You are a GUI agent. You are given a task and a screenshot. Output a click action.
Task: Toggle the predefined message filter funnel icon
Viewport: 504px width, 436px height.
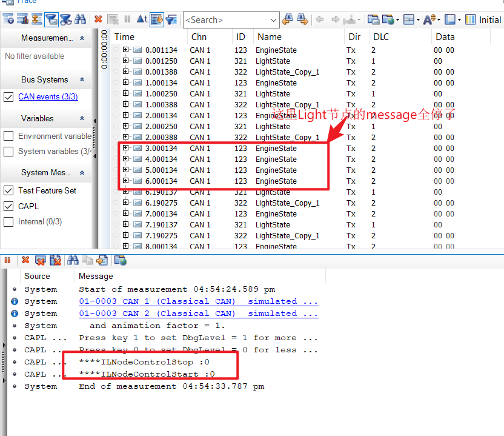point(51,19)
